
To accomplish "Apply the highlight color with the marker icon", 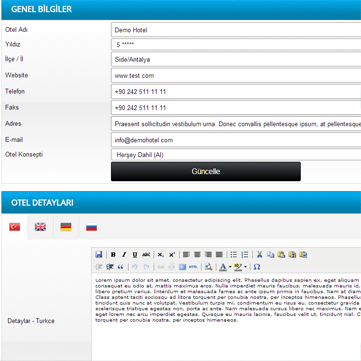I will coord(238,267).
